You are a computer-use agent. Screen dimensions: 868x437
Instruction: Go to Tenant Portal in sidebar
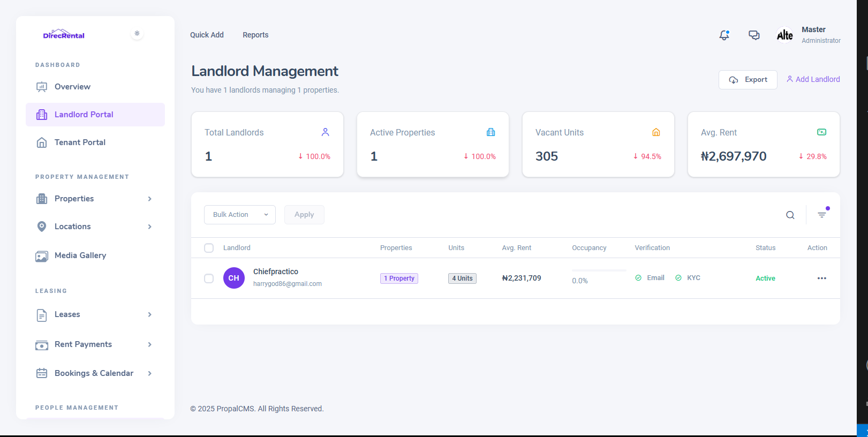coord(80,142)
